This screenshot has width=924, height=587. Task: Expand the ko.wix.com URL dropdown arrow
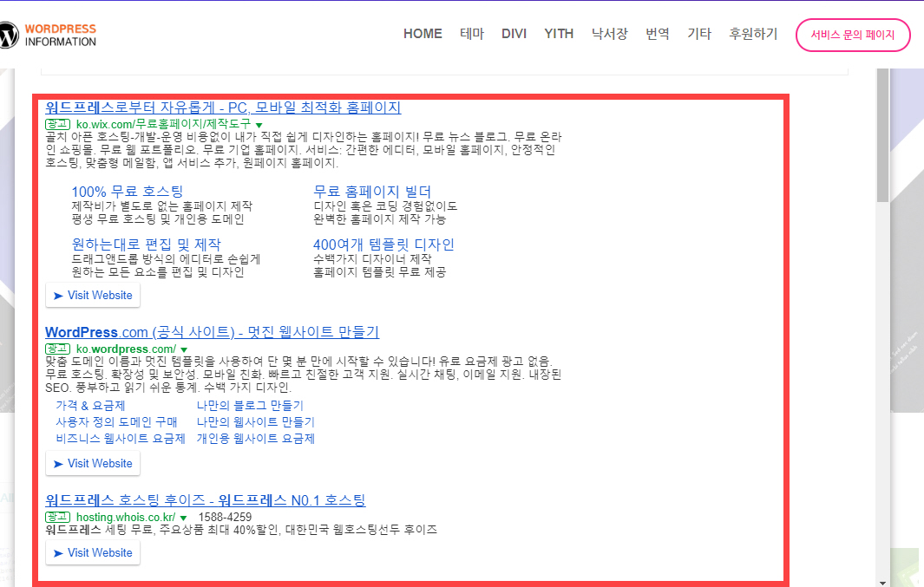point(259,125)
